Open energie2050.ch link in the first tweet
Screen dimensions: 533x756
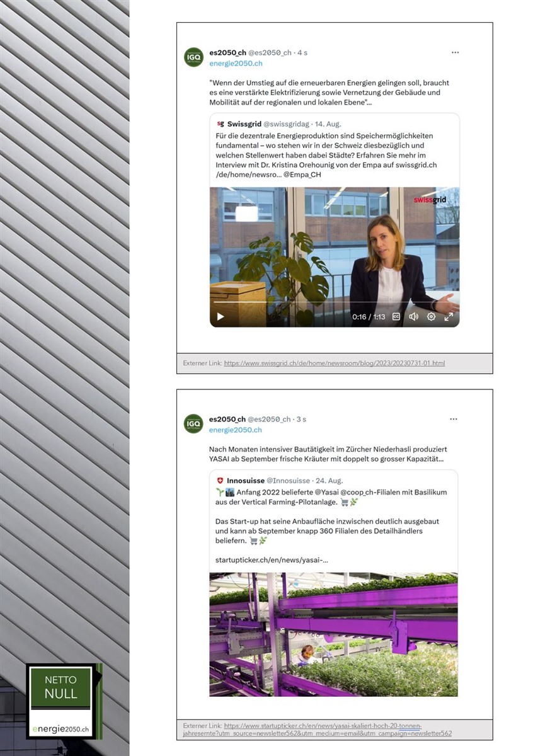(236, 64)
